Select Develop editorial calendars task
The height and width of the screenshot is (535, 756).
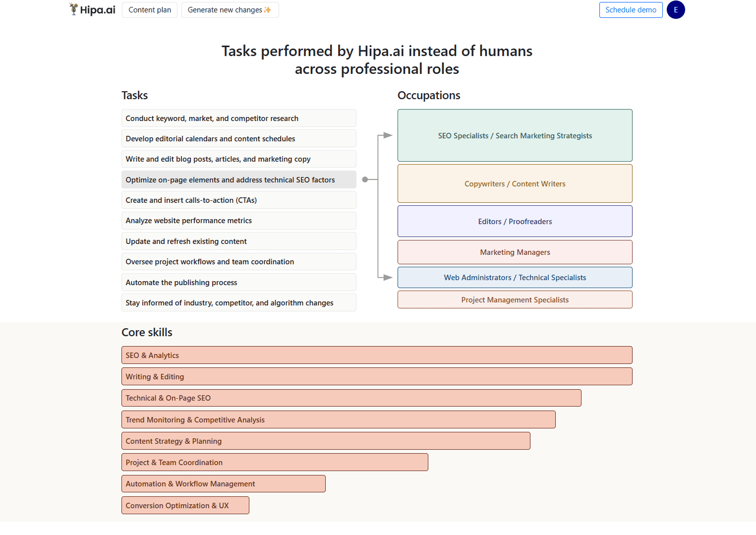pos(238,139)
